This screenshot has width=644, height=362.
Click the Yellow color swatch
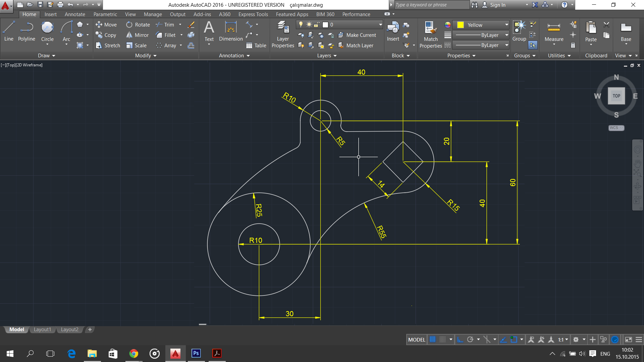pyautogui.click(x=460, y=24)
